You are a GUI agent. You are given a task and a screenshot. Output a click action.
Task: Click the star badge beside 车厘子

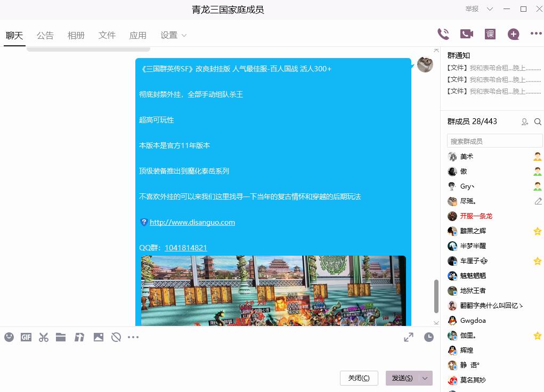click(x=538, y=261)
